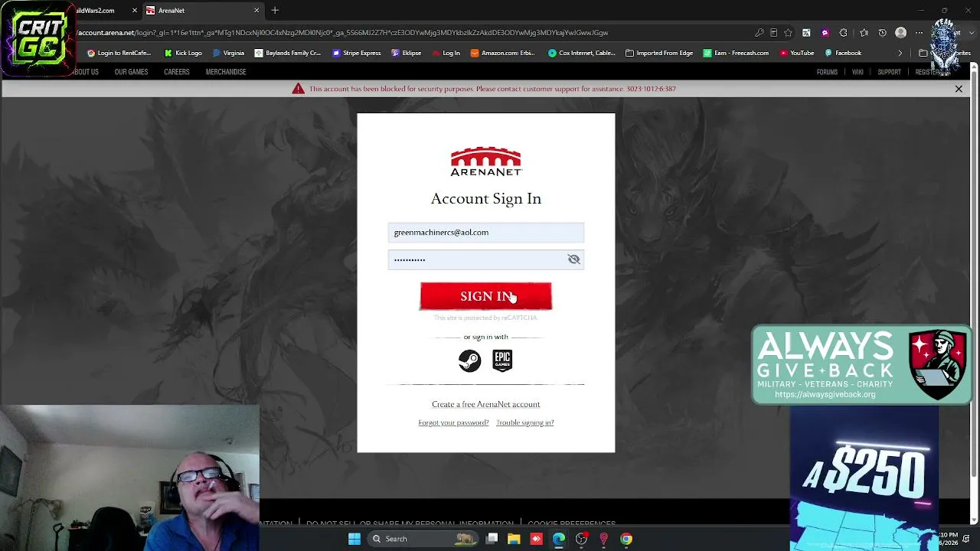Close the ArenaNet browser tab
Screen dimensions: 980x551
coord(256,11)
